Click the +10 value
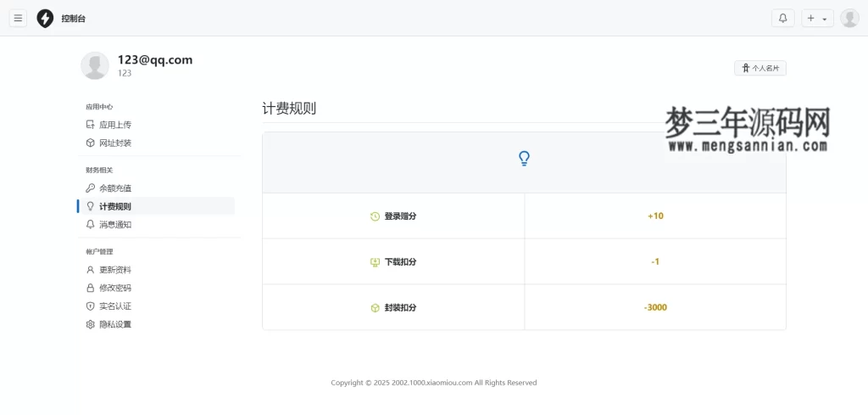 click(655, 216)
